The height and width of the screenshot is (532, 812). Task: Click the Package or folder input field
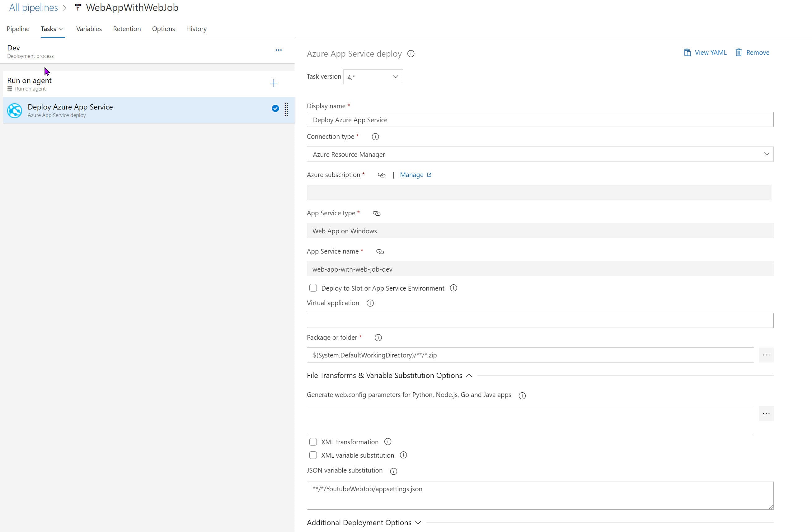tap(530, 355)
